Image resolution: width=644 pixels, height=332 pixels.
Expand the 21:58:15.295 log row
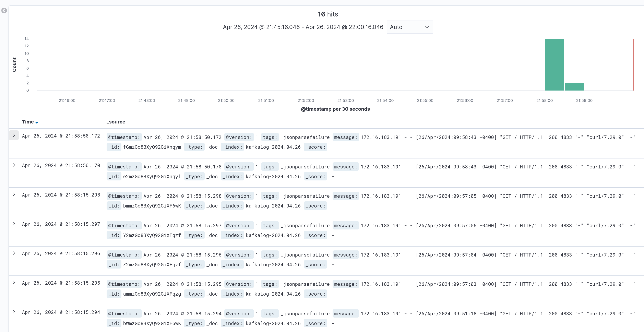pyautogui.click(x=14, y=283)
